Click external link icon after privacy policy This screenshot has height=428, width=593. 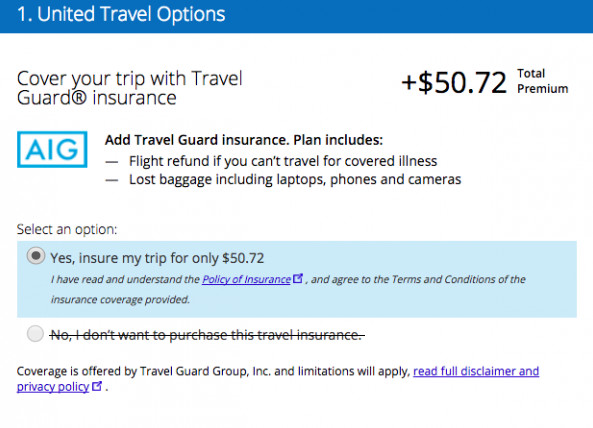97,386
